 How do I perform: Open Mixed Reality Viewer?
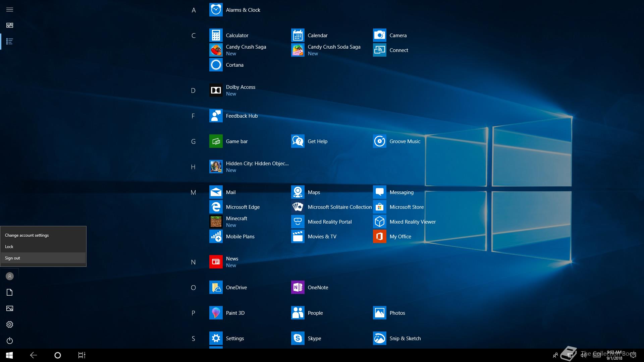coord(379,222)
